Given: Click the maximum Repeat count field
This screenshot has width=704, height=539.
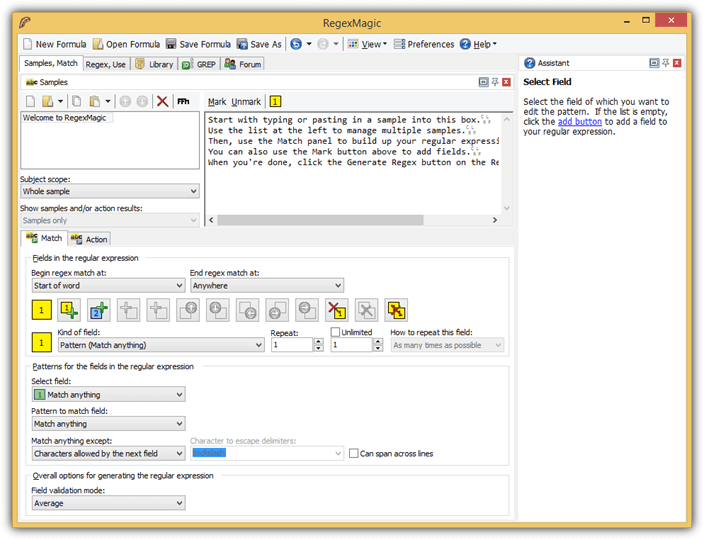Looking at the screenshot, I should tap(352, 345).
